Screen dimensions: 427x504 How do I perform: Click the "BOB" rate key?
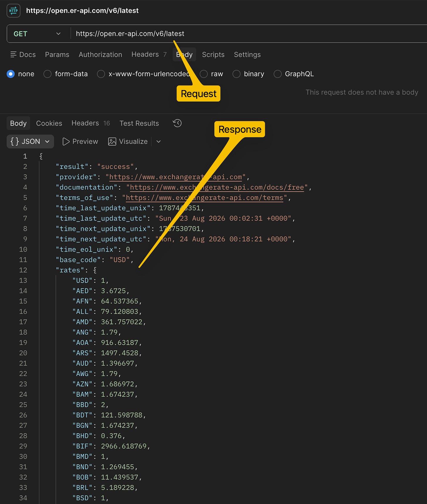[82, 477]
